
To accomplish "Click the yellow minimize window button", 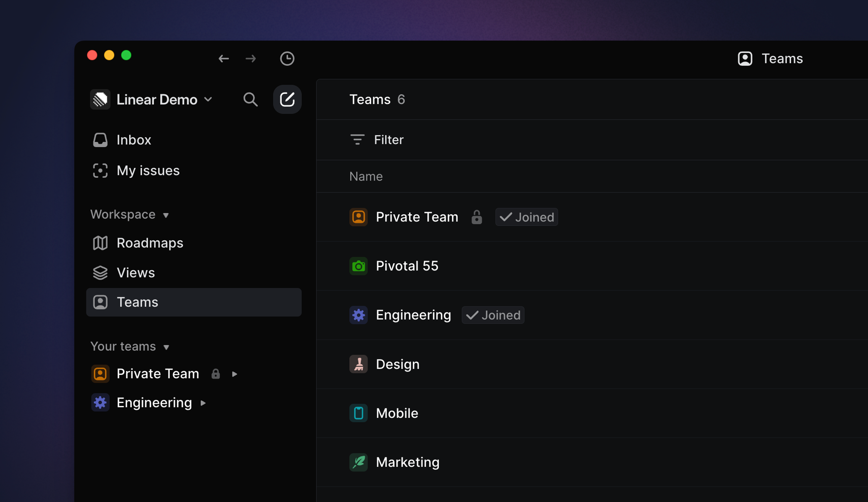I will click(109, 55).
